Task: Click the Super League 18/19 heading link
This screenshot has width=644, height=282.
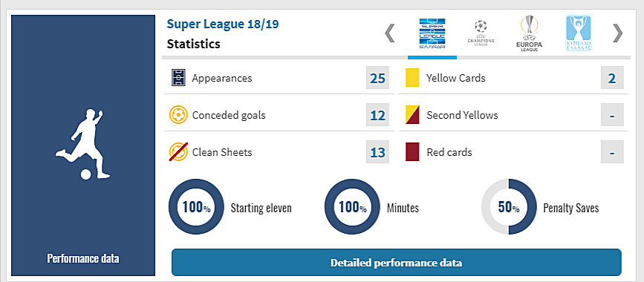Action: 223,24
